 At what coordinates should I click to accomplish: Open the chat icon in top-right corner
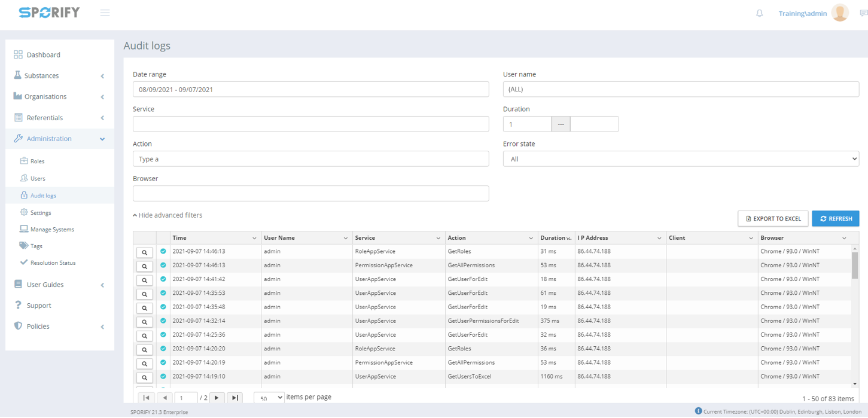tap(863, 13)
